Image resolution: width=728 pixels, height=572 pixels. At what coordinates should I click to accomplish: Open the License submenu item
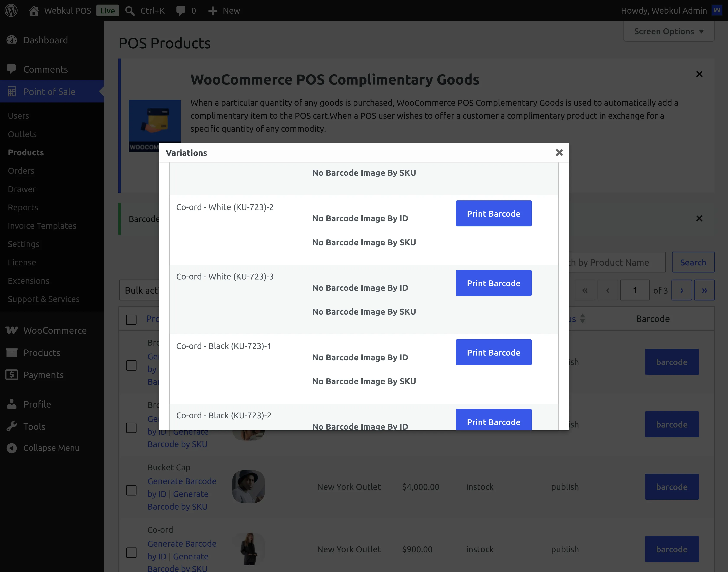click(22, 262)
